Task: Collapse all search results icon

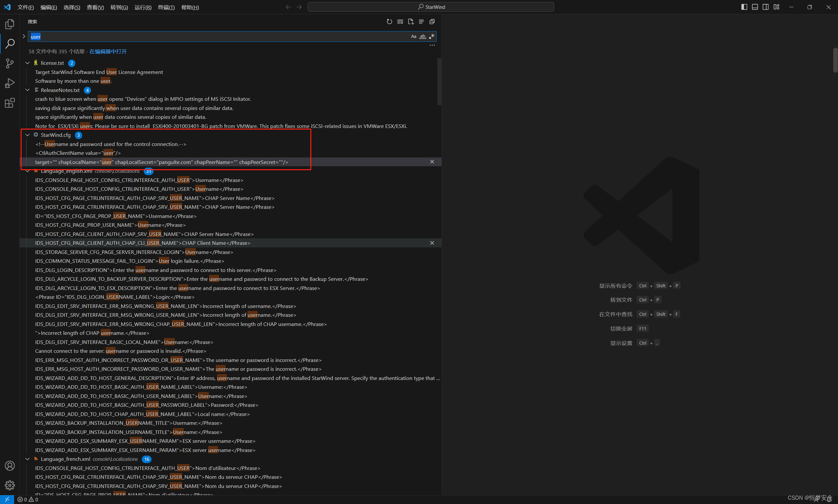Action: pyautogui.click(x=432, y=22)
